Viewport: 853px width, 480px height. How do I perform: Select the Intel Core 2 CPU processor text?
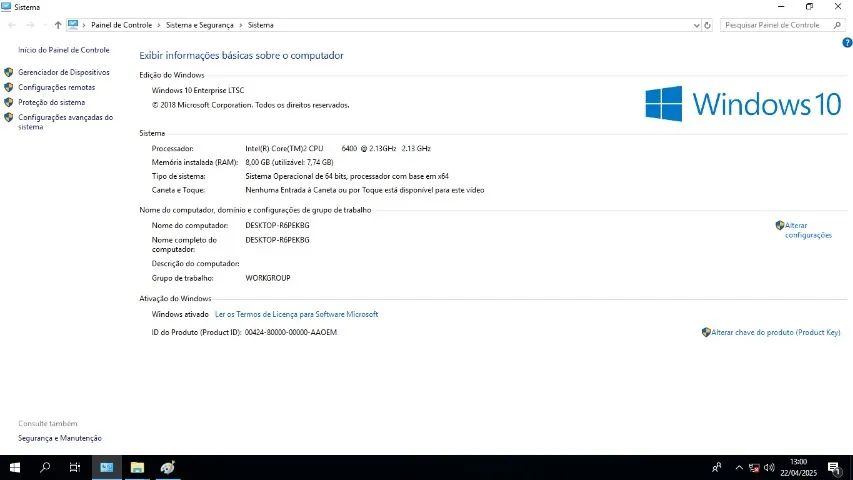(338, 149)
